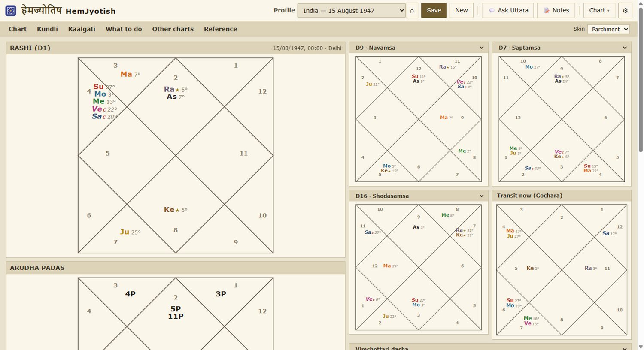Open the Profile selector showing India 1947

point(352,11)
